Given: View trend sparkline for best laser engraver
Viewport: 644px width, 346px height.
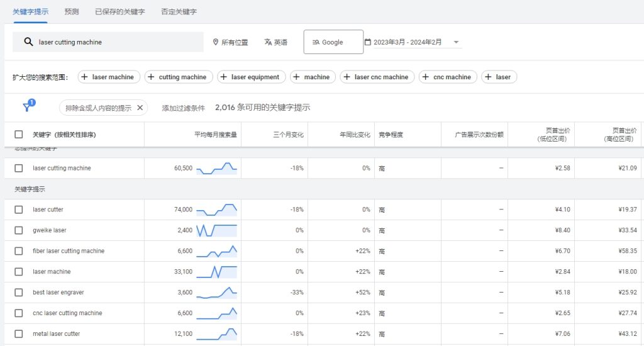Looking at the screenshot, I should pos(216,293).
